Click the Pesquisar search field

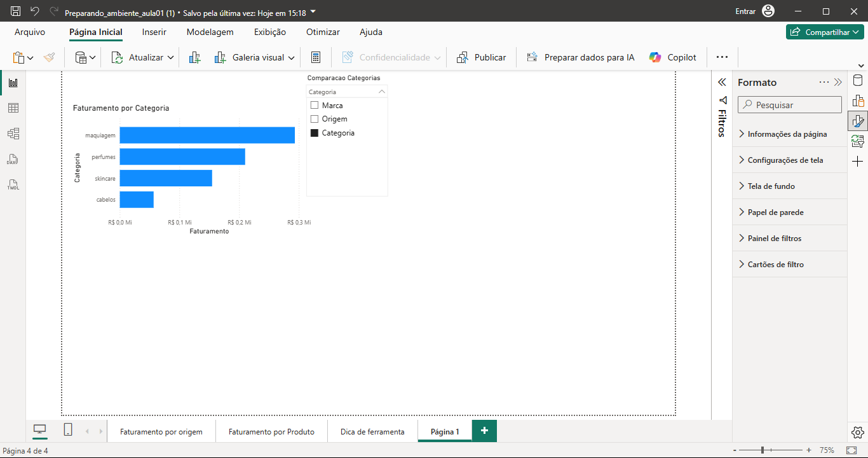pos(790,105)
